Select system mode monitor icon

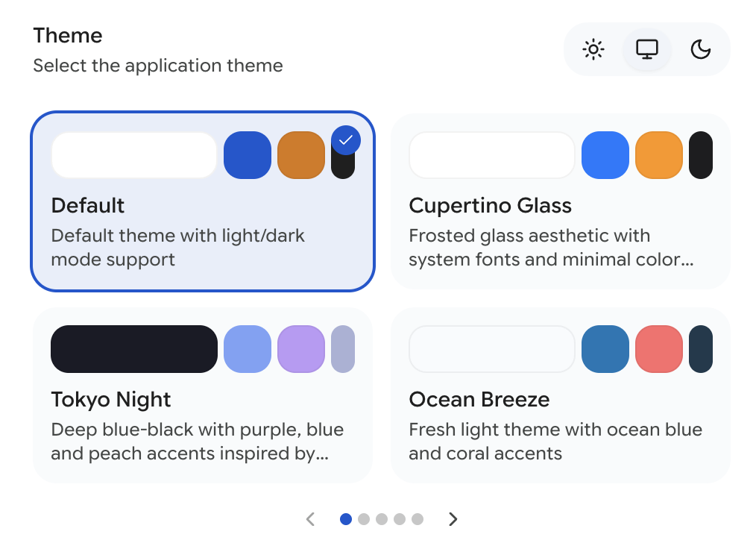click(x=647, y=49)
